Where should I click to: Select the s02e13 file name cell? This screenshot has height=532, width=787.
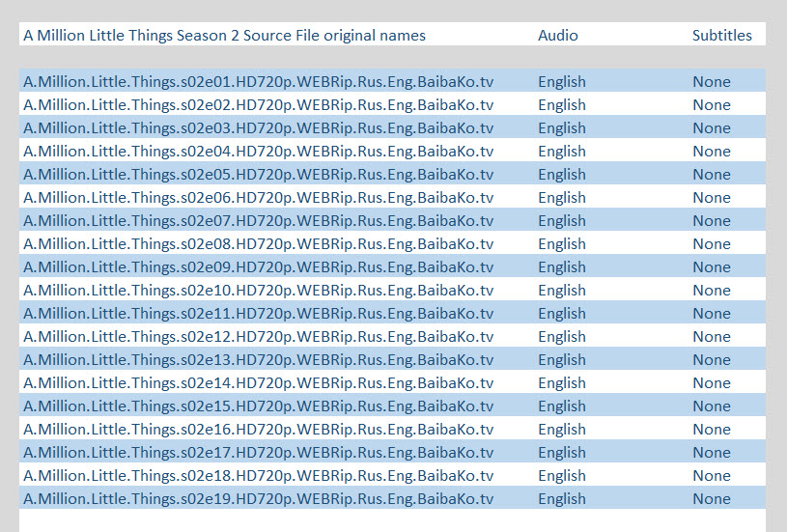pos(259,359)
